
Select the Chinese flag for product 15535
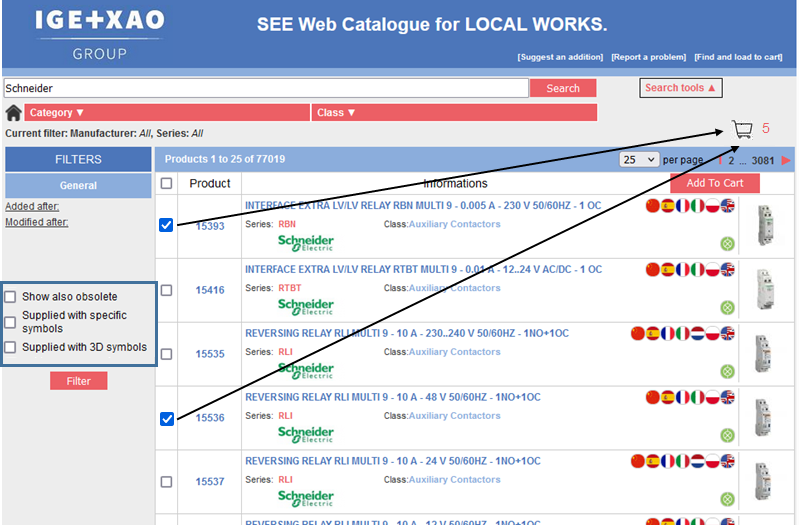tap(637, 333)
